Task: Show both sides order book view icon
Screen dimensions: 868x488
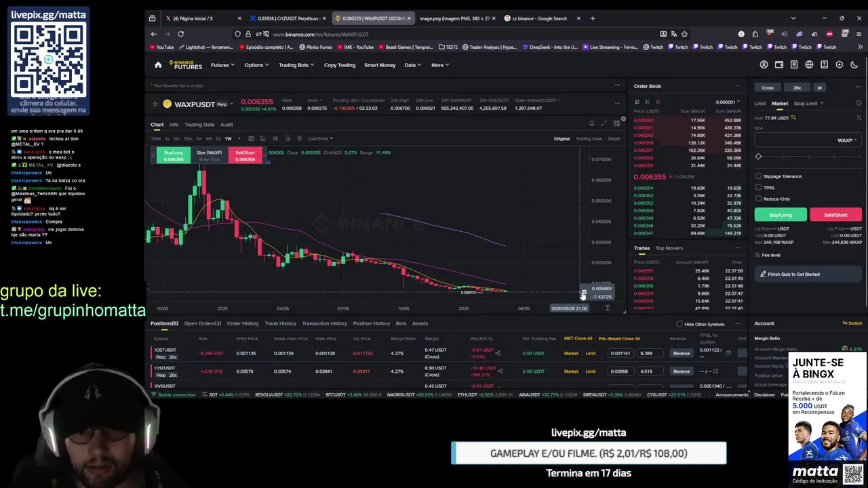Action: pos(637,102)
